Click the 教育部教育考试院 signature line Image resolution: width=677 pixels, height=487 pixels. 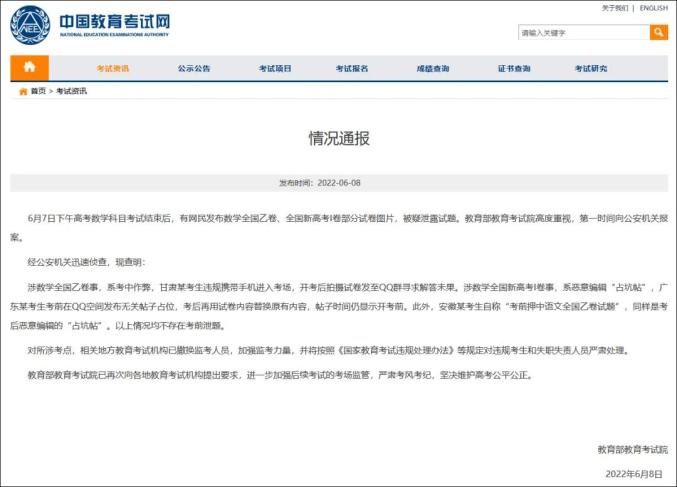(633, 449)
